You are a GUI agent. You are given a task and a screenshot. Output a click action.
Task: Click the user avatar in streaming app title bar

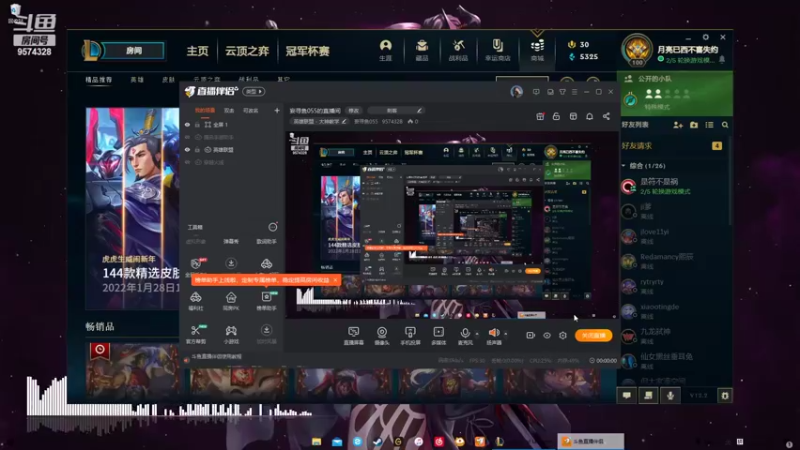(516, 92)
